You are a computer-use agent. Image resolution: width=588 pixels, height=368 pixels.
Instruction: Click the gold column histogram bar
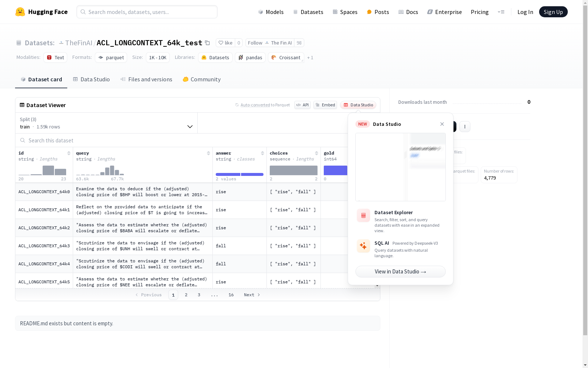[336, 170]
